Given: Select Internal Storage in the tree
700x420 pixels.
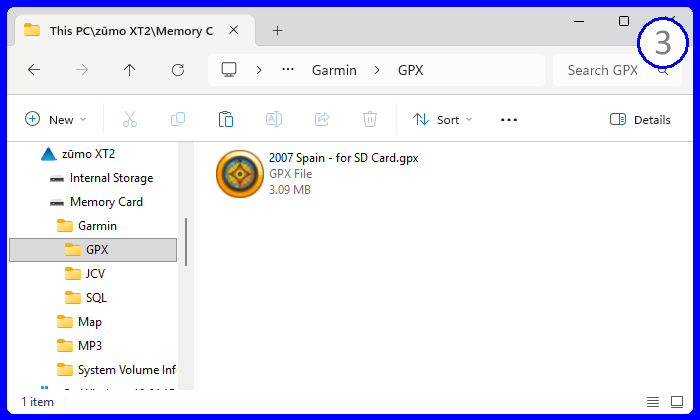Looking at the screenshot, I should coord(111,178).
